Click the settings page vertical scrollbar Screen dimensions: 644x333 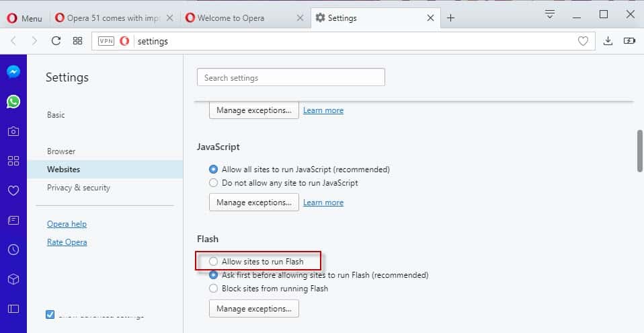639,151
